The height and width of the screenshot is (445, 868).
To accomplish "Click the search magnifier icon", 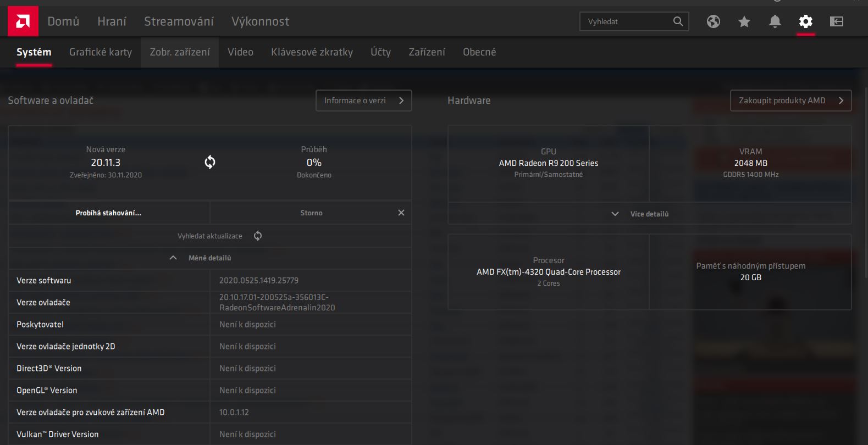I will (x=678, y=21).
